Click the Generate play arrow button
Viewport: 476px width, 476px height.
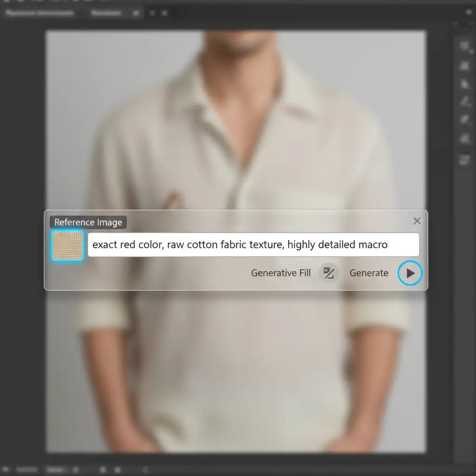(410, 273)
